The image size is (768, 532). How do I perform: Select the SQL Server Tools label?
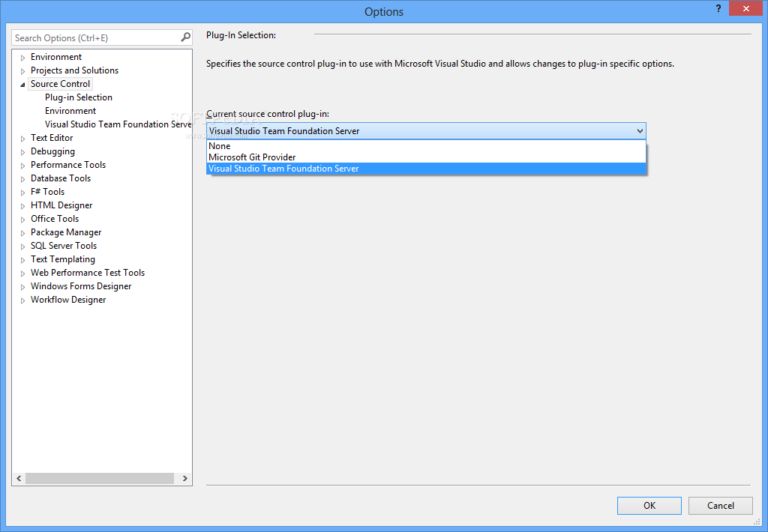[64, 245]
